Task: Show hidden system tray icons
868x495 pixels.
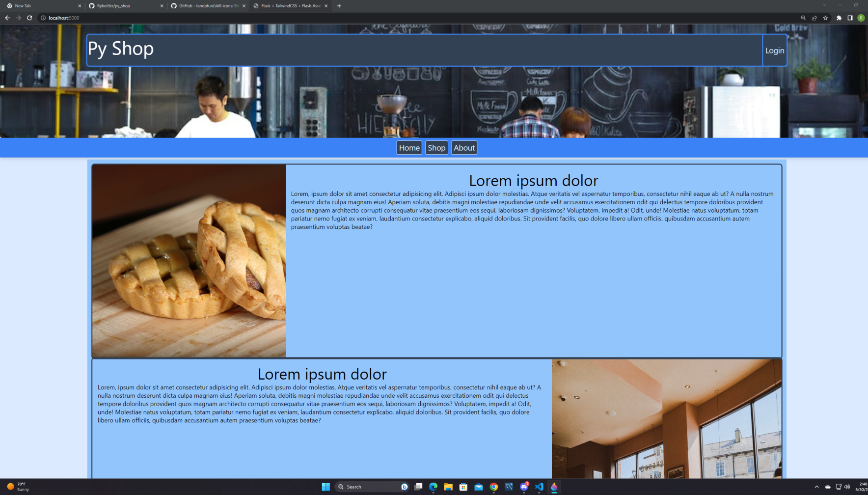Action: (816, 487)
